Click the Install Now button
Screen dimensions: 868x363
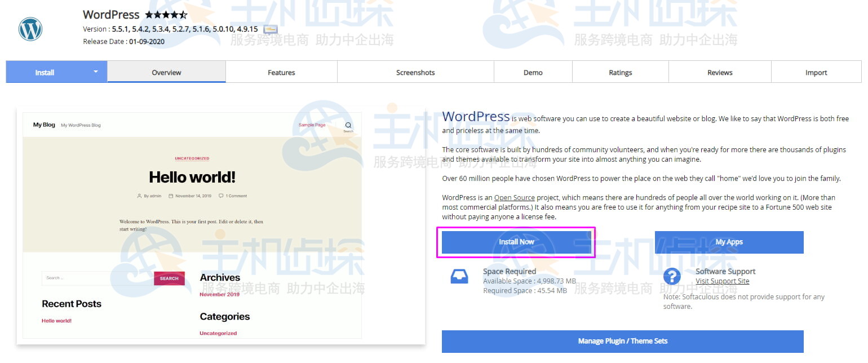516,242
